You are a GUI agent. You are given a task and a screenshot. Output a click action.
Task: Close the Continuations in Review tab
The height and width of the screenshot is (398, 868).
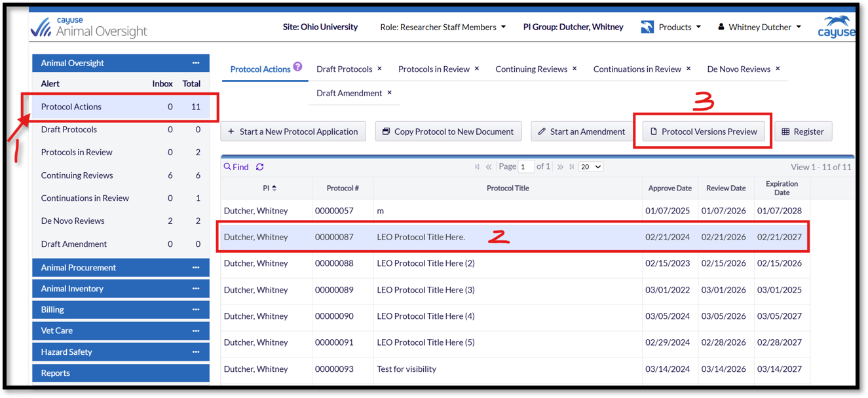pos(689,69)
